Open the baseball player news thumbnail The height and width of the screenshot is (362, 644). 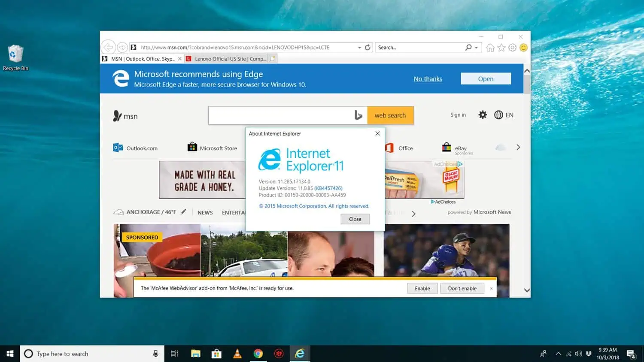(447, 250)
